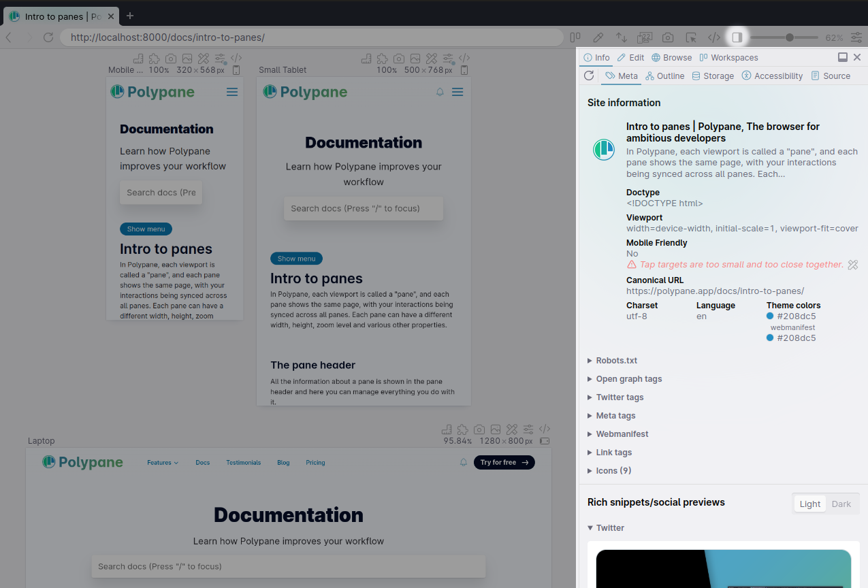868x588 pixels.
Task: Click Try for free button
Action: point(504,463)
